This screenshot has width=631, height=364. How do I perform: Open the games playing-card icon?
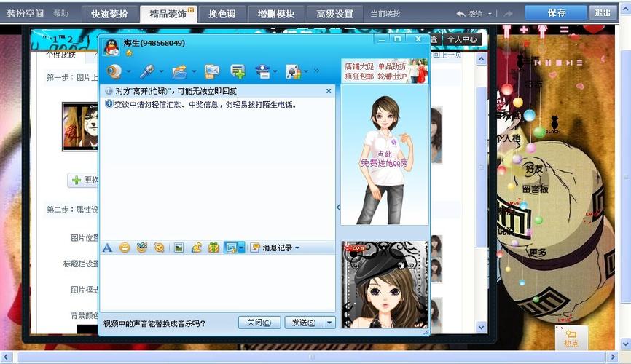[x=294, y=71]
